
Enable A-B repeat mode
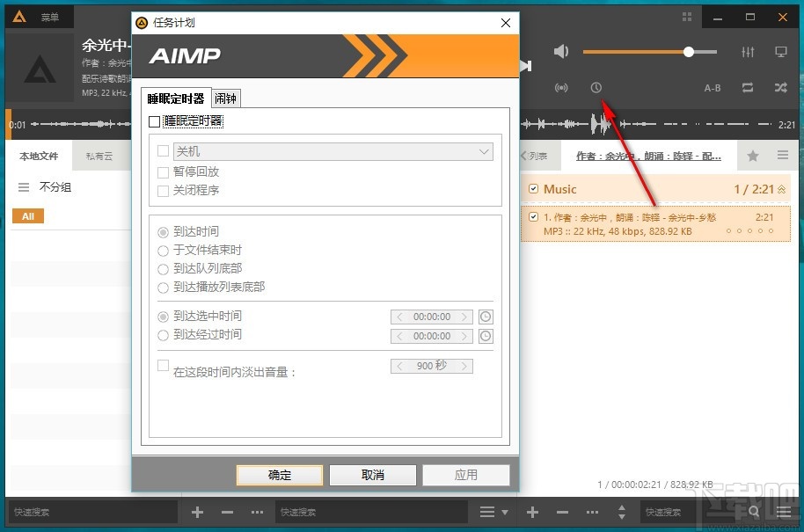tap(713, 87)
